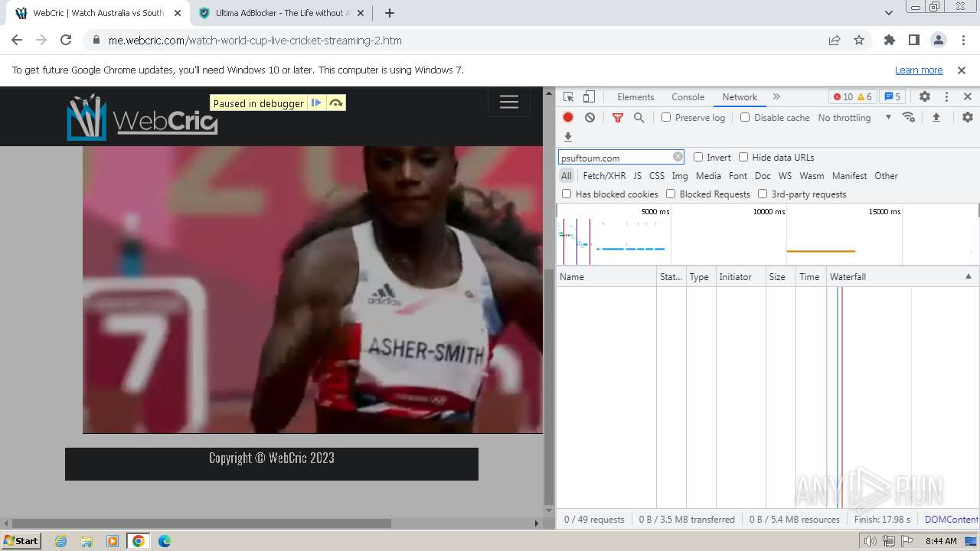Filter by Media type
The image size is (980, 551).
(x=708, y=176)
